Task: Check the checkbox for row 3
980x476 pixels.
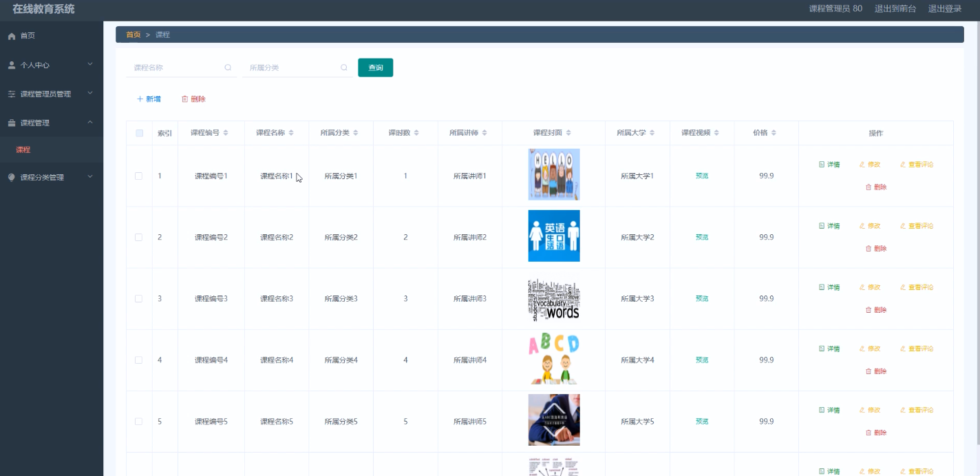Action: pos(139,298)
